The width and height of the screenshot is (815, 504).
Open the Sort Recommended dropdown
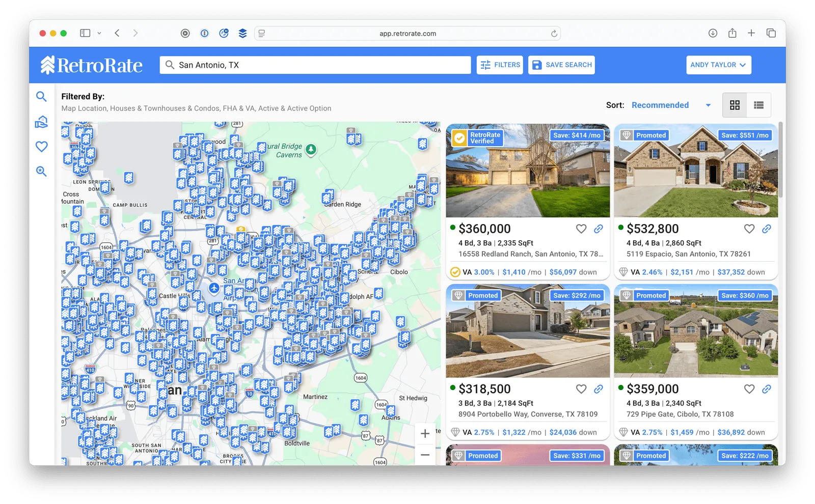coord(671,105)
